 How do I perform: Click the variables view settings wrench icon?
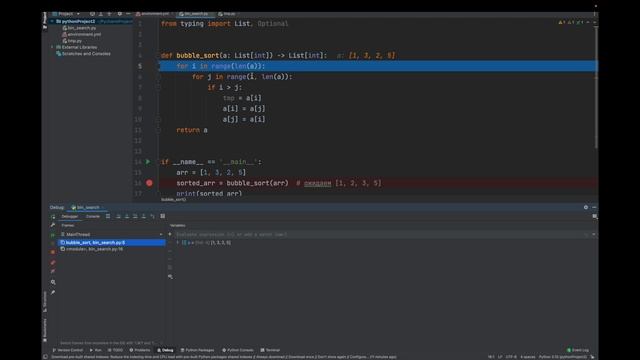(x=170, y=277)
